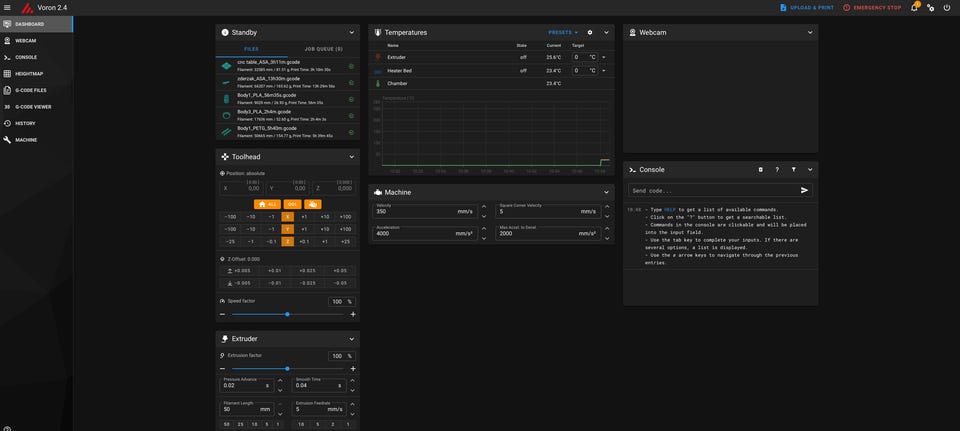Screen dimensions: 960x431
Task: Open the power menu icon
Action: (x=947, y=8)
